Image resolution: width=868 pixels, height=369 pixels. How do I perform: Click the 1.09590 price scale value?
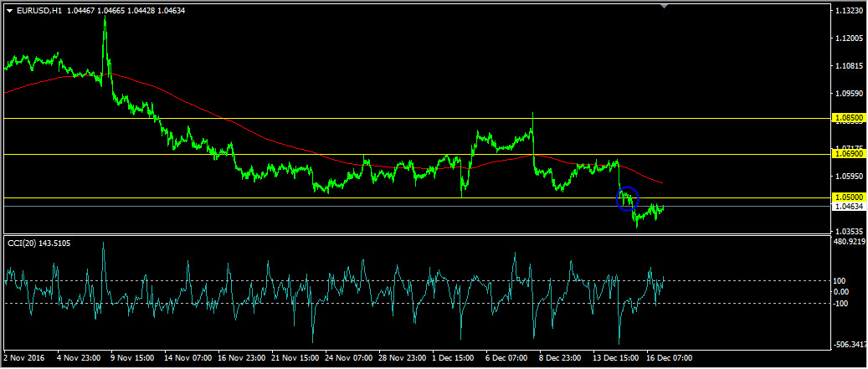point(850,94)
